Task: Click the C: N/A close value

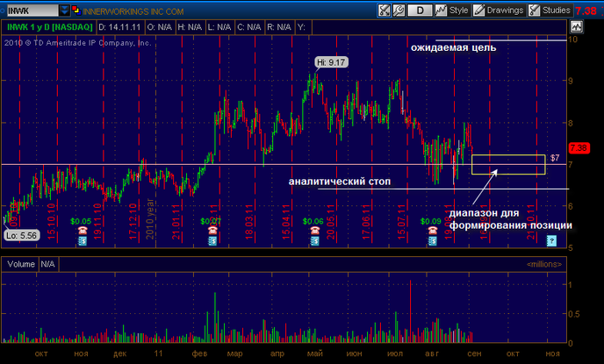Action: 249,27
